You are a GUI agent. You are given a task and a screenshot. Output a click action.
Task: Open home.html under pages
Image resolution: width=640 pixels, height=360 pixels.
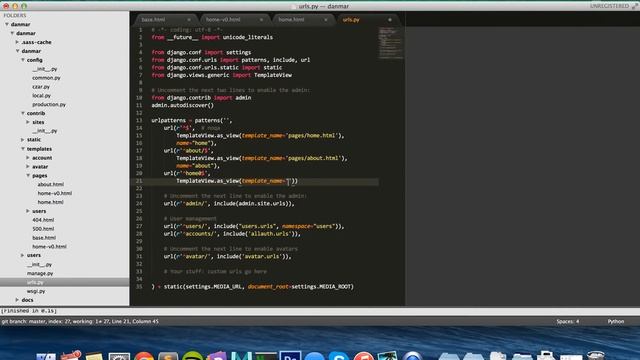pyautogui.click(x=51, y=202)
